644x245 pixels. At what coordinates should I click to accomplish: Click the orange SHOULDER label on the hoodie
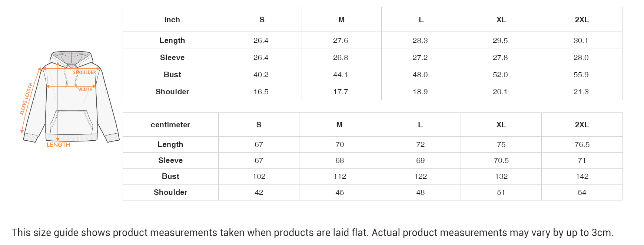pyautogui.click(x=84, y=72)
